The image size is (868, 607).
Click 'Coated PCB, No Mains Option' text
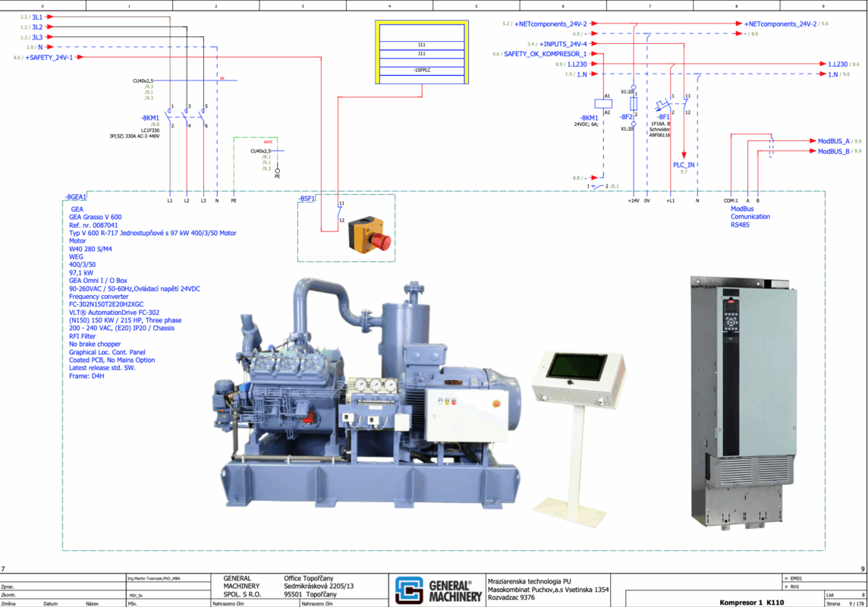tap(112, 360)
